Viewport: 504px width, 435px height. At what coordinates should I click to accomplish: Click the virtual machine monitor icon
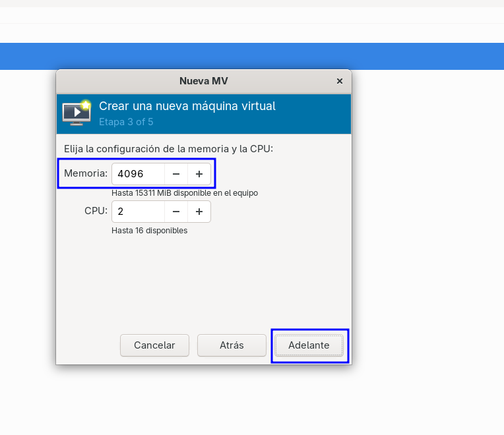point(77,112)
